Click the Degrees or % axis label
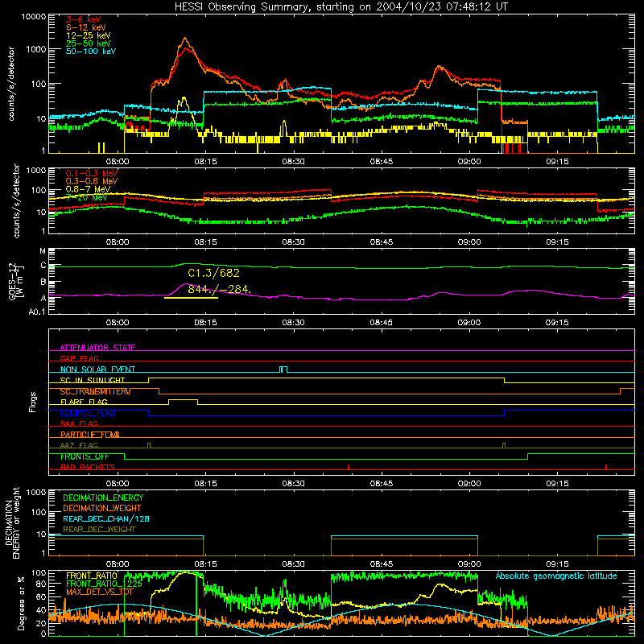Image resolution: width=644 pixels, height=644 pixels. coord(22,604)
